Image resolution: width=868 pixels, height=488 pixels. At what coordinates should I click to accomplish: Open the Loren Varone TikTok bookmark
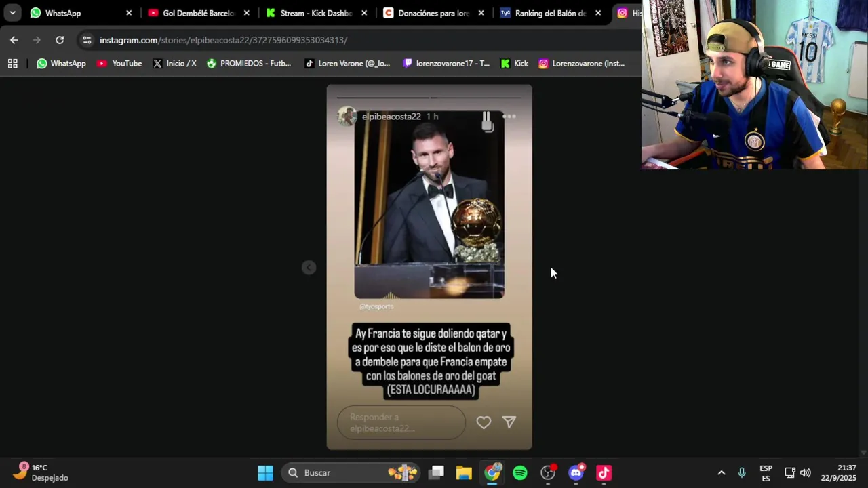(x=347, y=63)
